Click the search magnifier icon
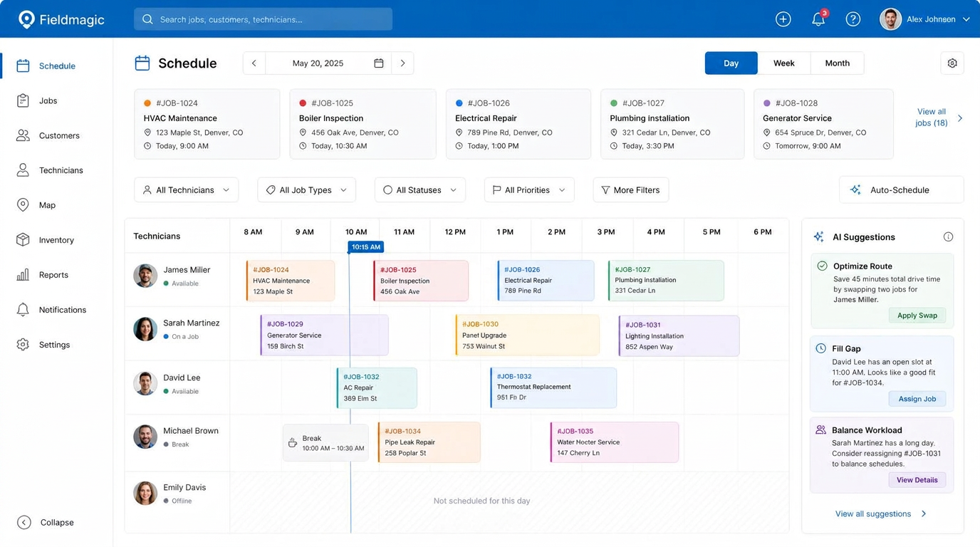The image size is (980, 547). tap(147, 19)
